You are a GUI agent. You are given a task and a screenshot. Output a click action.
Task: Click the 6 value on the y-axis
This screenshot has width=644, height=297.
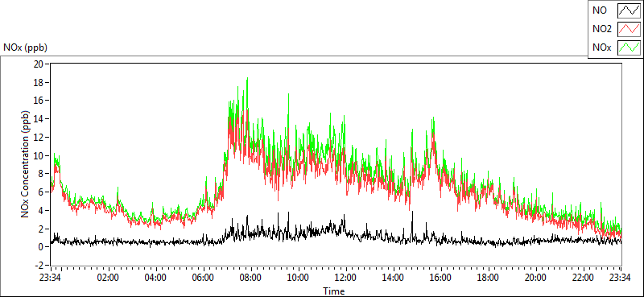point(41,192)
